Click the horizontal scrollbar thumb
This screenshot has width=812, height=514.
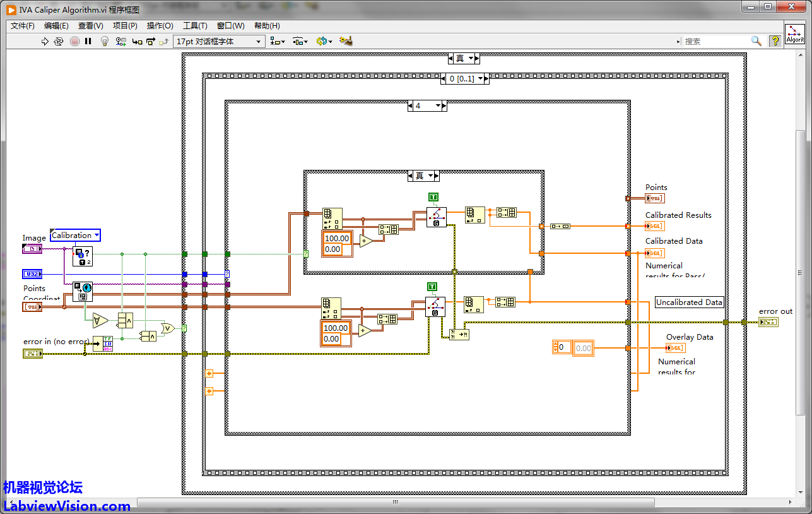[395, 503]
